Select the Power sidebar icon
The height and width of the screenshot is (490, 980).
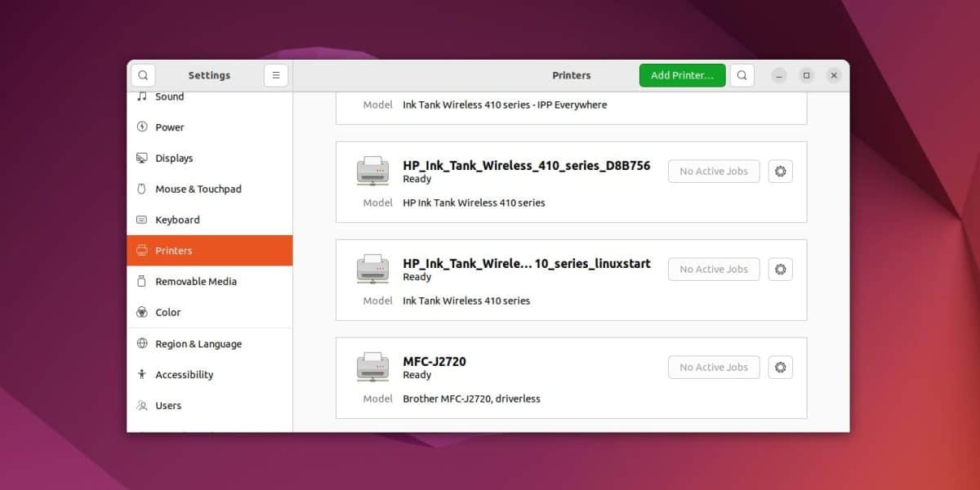[144, 127]
